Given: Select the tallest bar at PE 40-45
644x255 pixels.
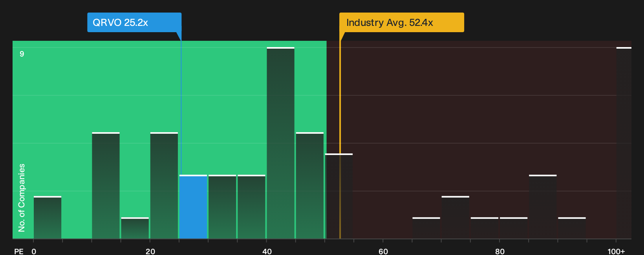Looking at the screenshot, I should [281, 143].
